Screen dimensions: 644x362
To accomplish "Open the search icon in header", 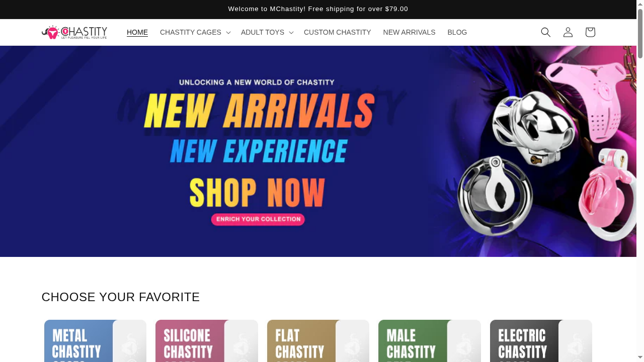I will click(x=546, y=32).
